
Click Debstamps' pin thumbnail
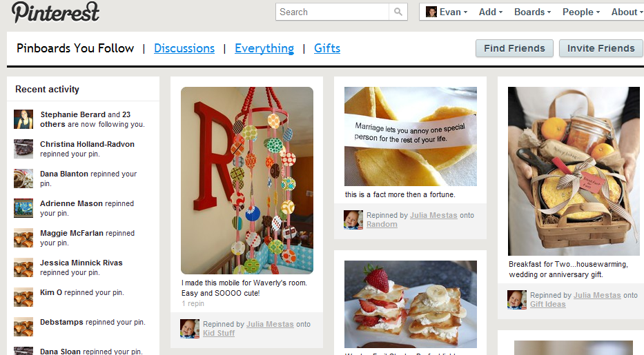(x=23, y=326)
